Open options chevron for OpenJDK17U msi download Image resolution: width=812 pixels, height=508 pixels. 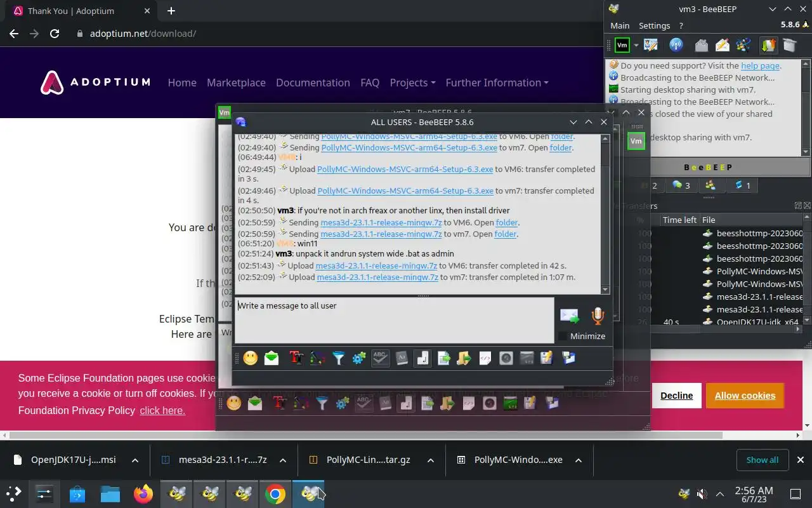[135, 460]
